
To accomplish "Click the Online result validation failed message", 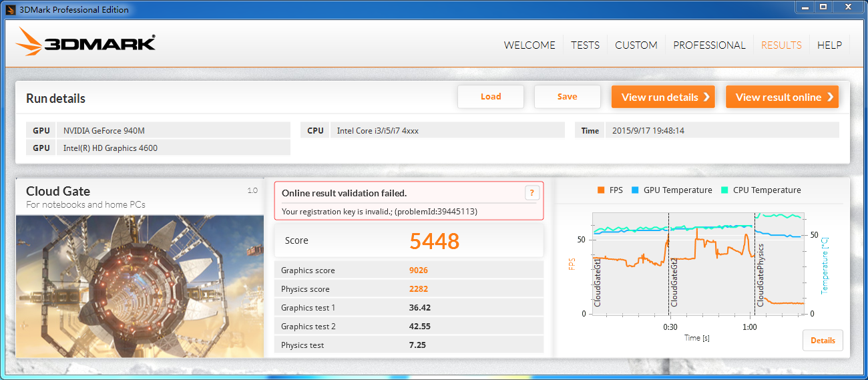I will coord(344,193).
